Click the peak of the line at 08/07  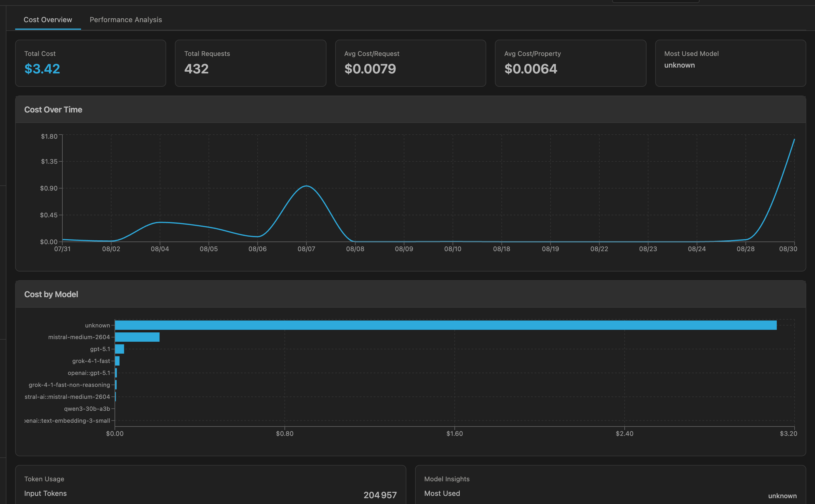(x=306, y=186)
